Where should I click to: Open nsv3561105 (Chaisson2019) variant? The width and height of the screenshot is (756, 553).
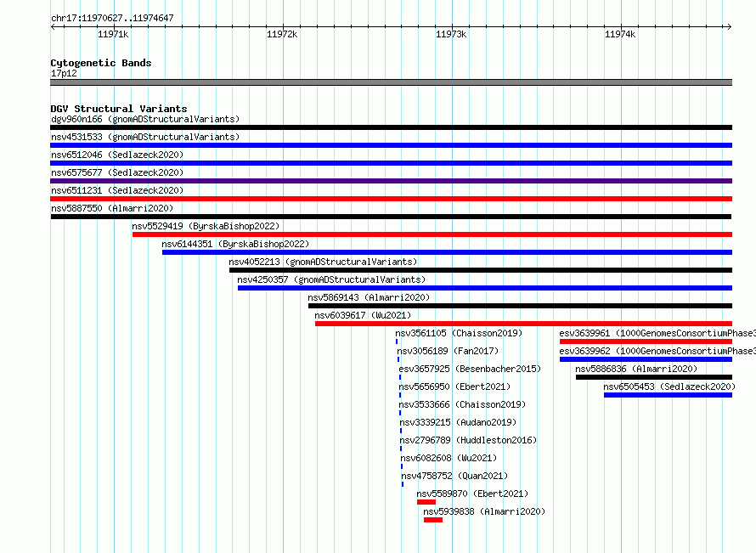[x=459, y=333]
